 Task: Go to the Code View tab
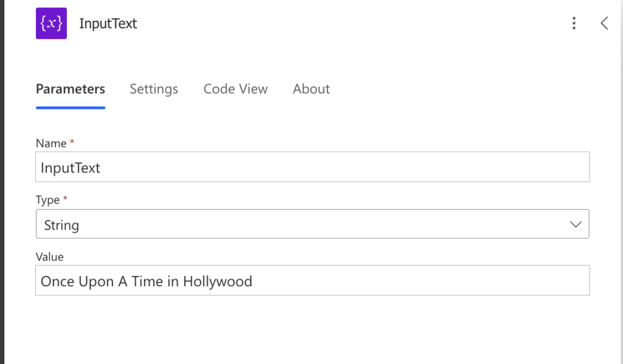coord(235,89)
